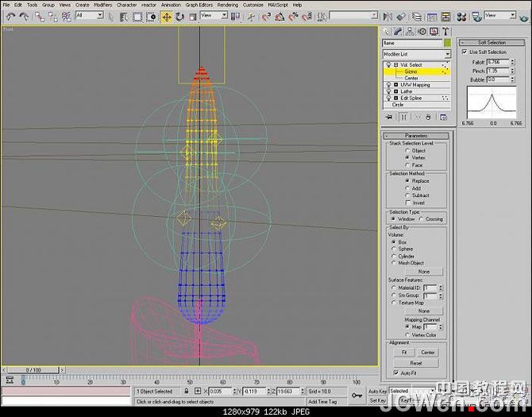Collapse the Vol. Select modifier tree
This screenshot has width=532, height=417.
396,65
